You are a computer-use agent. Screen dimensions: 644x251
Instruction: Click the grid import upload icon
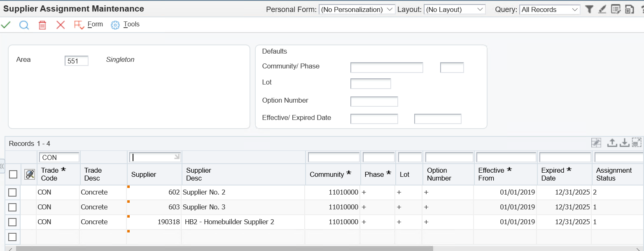point(612,143)
